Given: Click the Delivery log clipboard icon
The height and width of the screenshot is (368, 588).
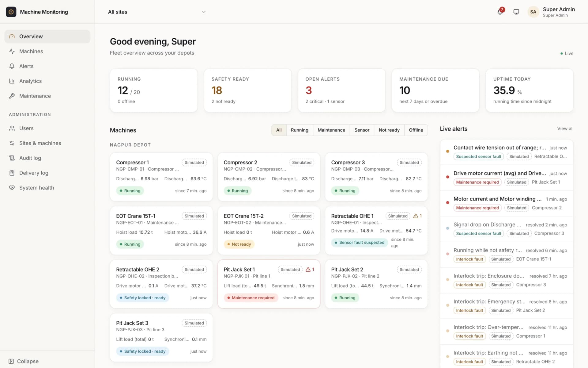Looking at the screenshot, I should (x=12, y=173).
